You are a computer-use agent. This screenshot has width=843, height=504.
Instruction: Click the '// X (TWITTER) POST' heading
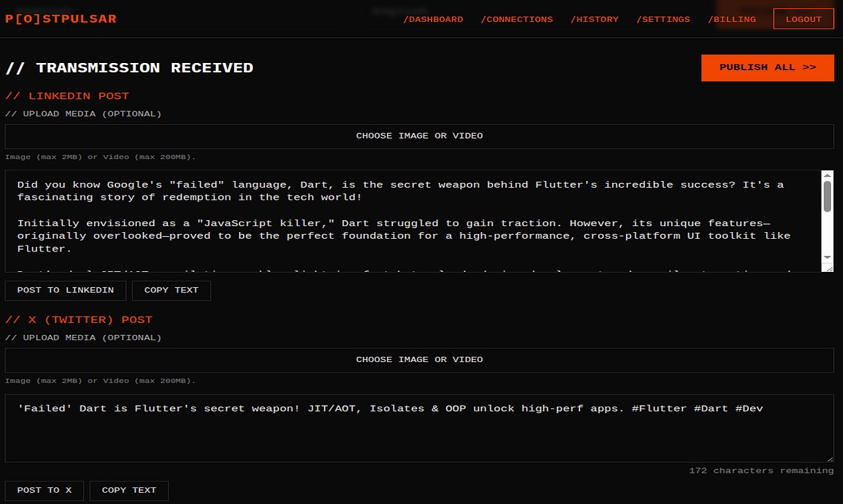(79, 320)
